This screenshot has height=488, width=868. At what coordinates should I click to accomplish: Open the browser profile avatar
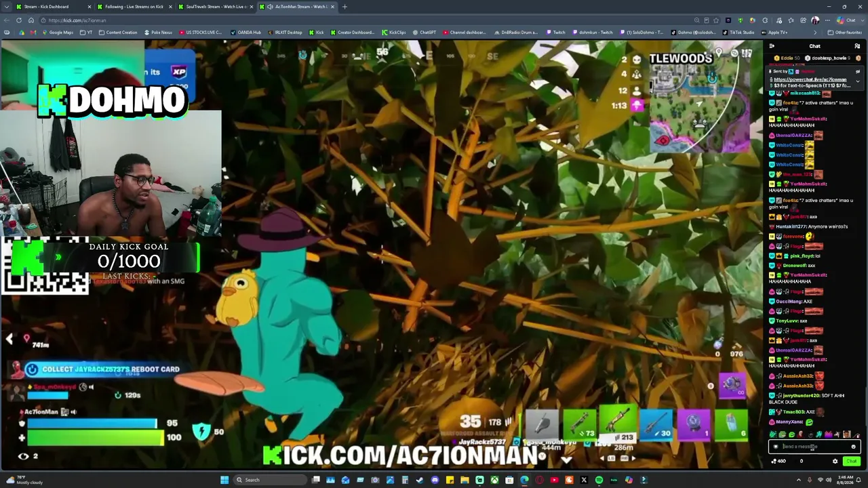pyautogui.click(x=815, y=20)
